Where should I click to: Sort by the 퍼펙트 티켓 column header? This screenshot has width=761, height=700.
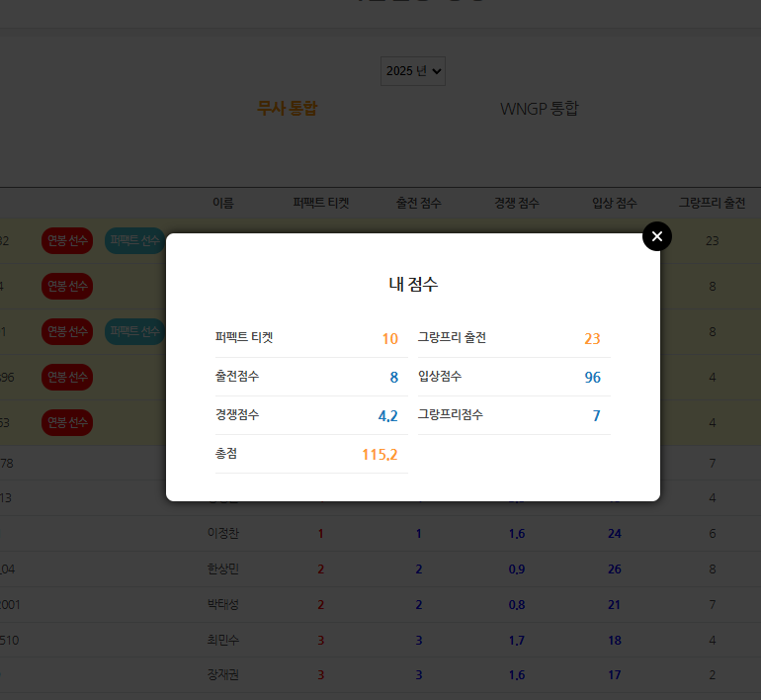point(321,203)
